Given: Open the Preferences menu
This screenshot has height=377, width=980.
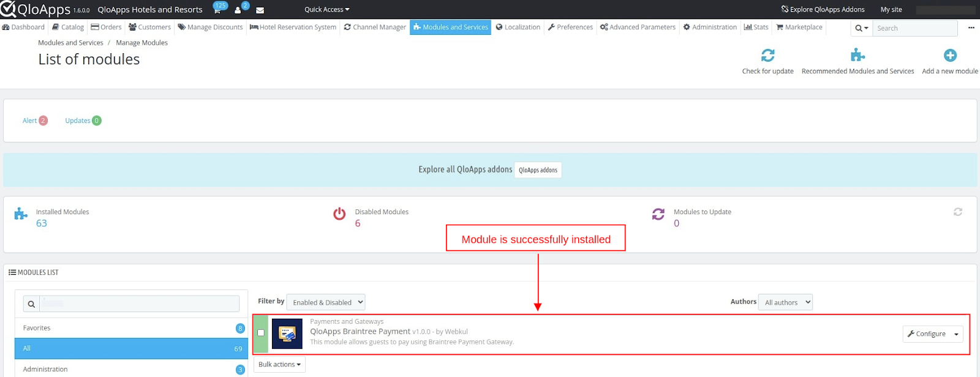Looking at the screenshot, I should [x=570, y=28].
